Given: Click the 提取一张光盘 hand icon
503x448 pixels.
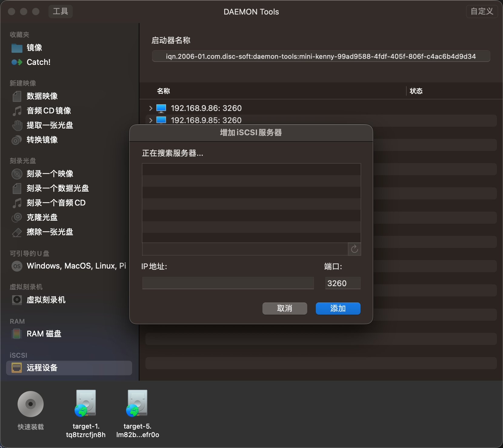Looking at the screenshot, I should pos(17,125).
